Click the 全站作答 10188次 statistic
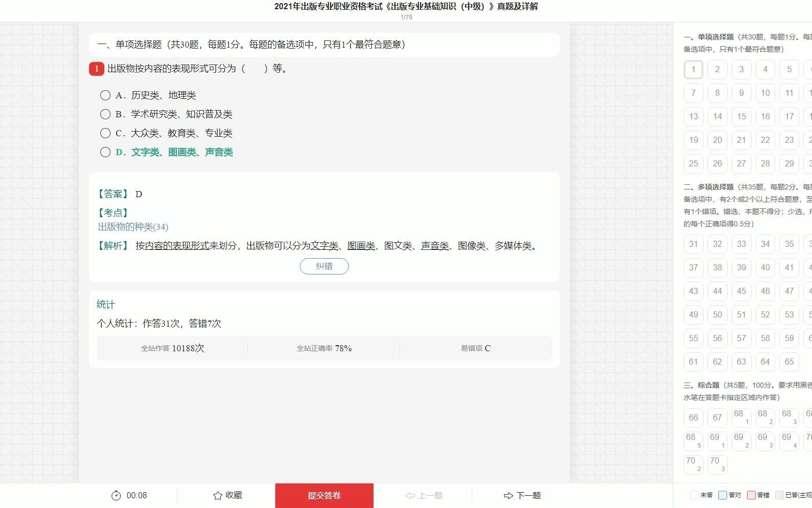 pos(172,348)
